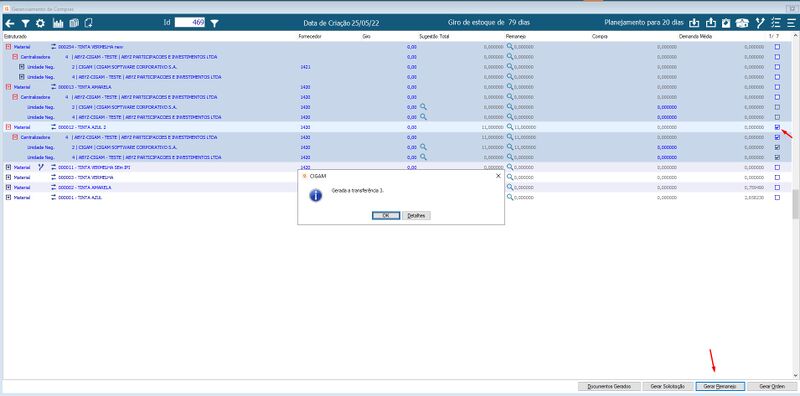Check the box for Material 000013 TINTA AMARELA

click(777, 87)
